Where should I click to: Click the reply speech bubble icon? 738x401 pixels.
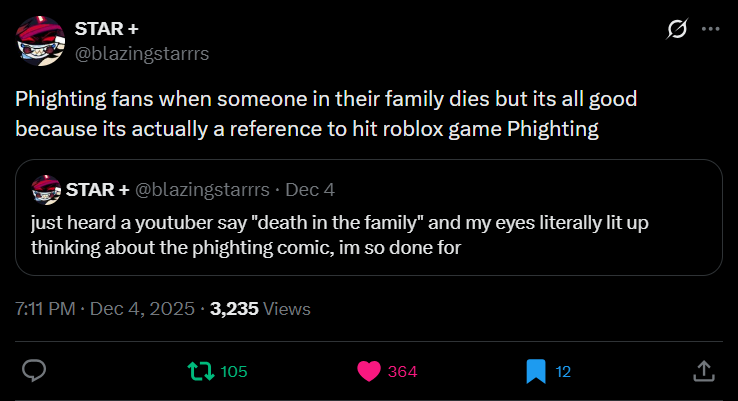[x=35, y=371]
